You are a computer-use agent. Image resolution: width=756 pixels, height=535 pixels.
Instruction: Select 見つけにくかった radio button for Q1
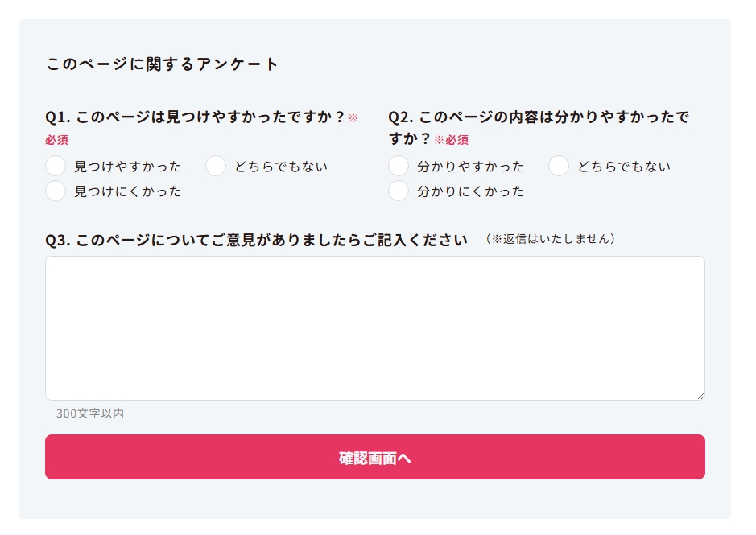pos(56,191)
